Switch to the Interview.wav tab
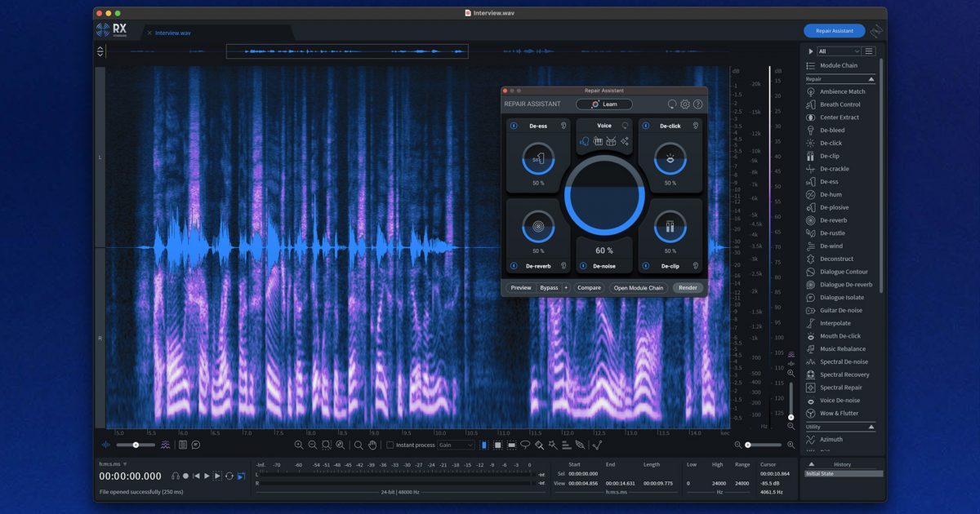 coord(175,33)
